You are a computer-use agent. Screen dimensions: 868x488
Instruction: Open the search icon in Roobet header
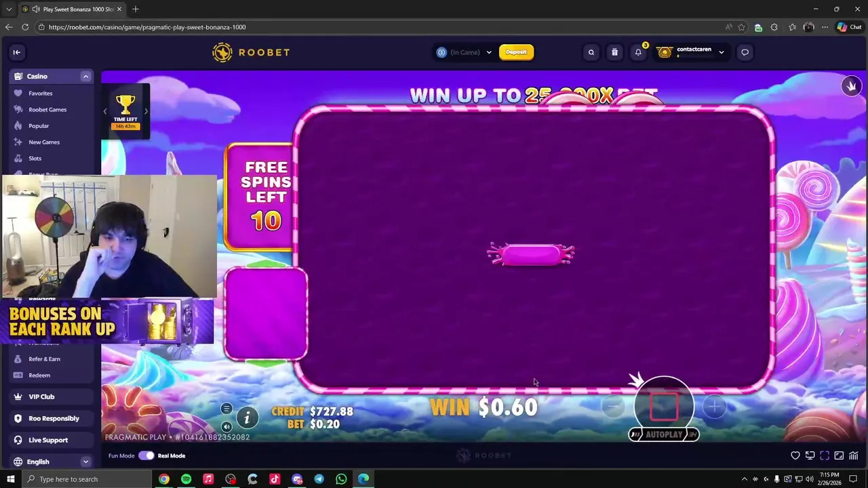[591, 52]
